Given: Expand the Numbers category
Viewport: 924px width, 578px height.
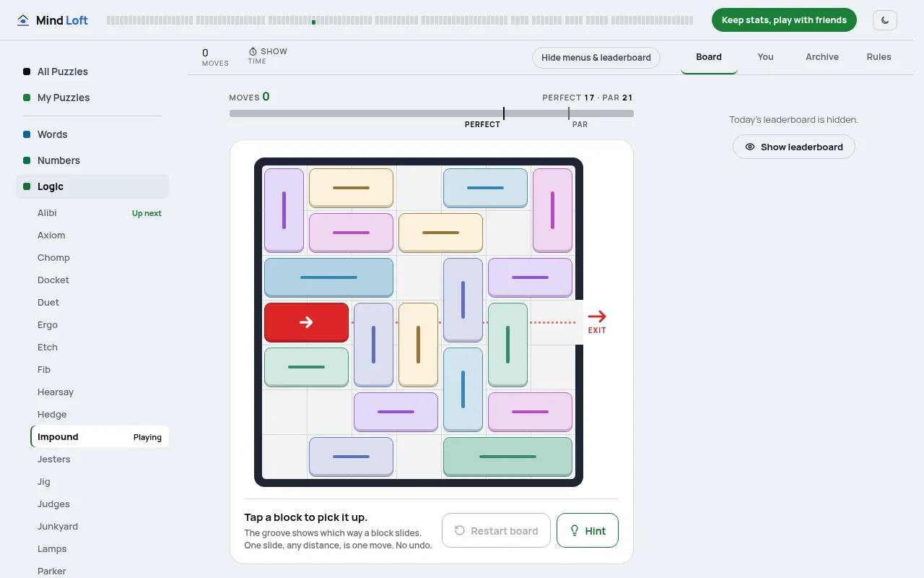Looking at the screenshot, I should 92,160.
